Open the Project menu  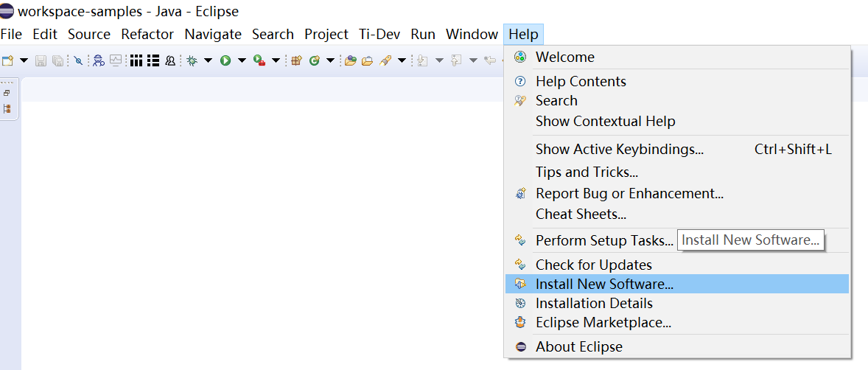[x=326, y=35]
